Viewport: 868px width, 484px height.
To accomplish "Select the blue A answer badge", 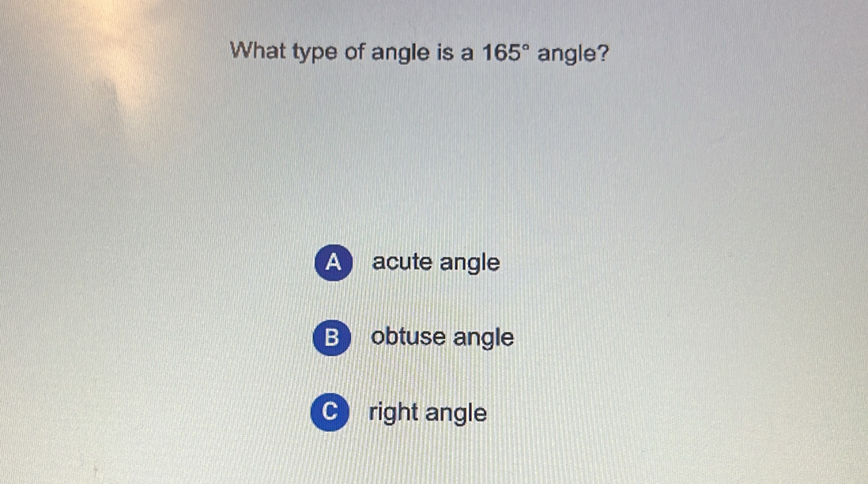I will coord(334,263).
